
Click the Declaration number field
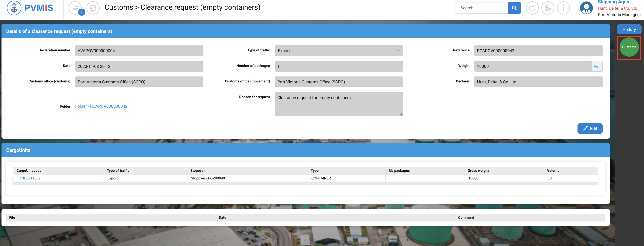point(139,51)
